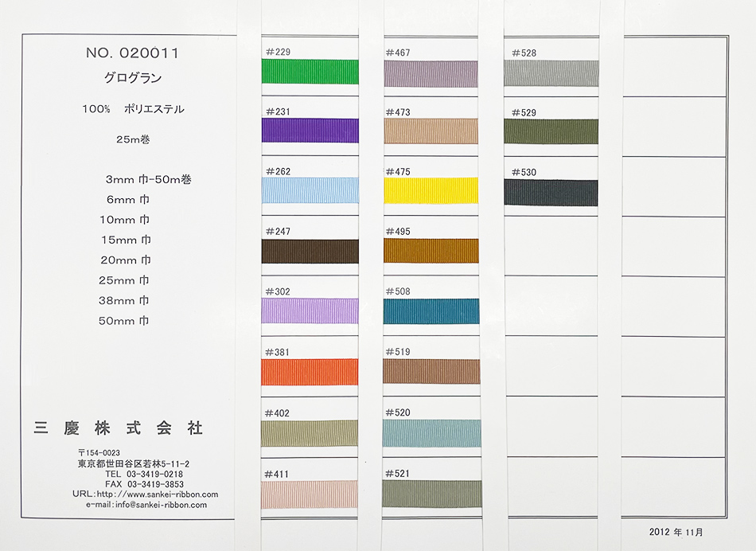Image resolution: width=756 pixels, height=551 pixels.
Task: Select the khaki ribbon swatch #402
Action: [x=310, y=433]
